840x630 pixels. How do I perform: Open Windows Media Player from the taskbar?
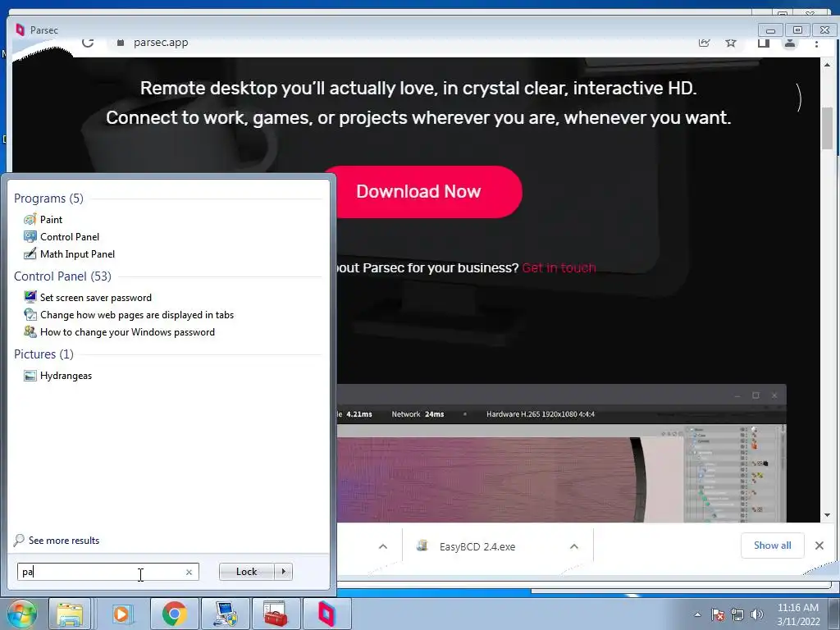(122, 614)
